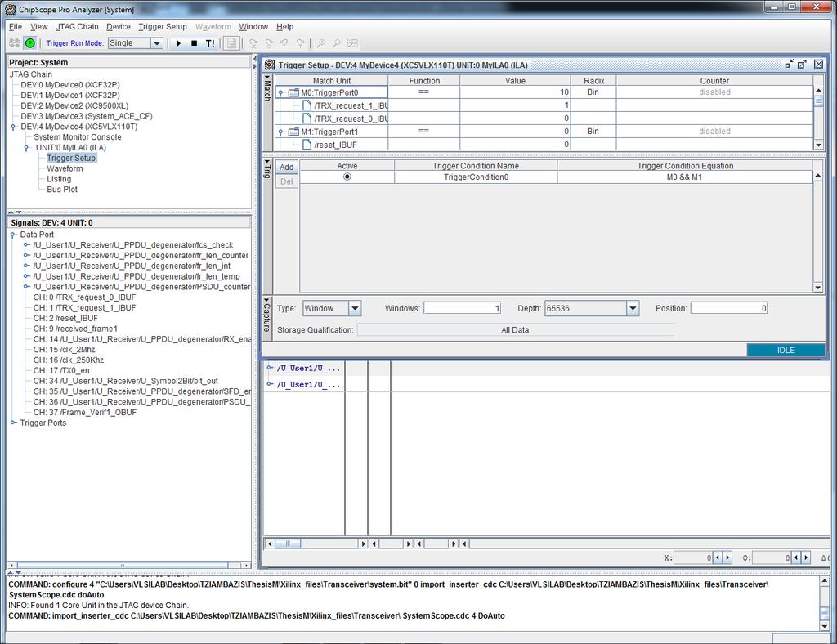Collapse the M0:TriggerPort0 tree node
The height and width of the screenshot is (644, 837).
tap(281, 93)
